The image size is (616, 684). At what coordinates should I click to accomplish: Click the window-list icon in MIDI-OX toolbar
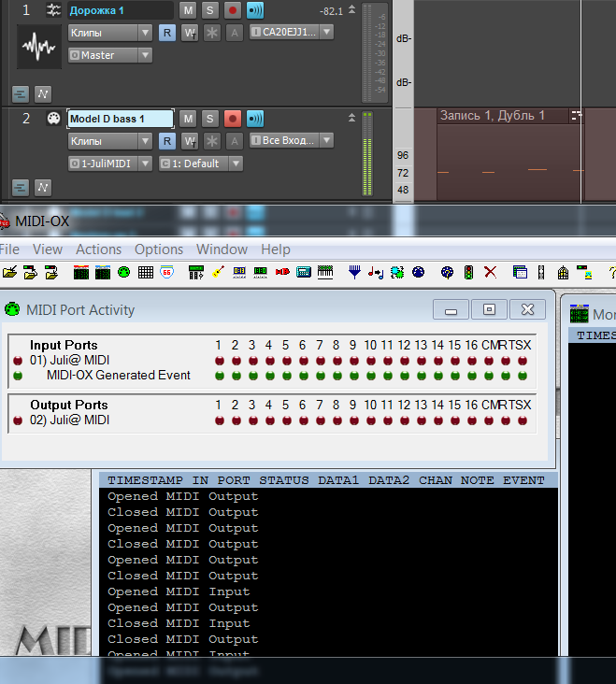tap(520, 272)
